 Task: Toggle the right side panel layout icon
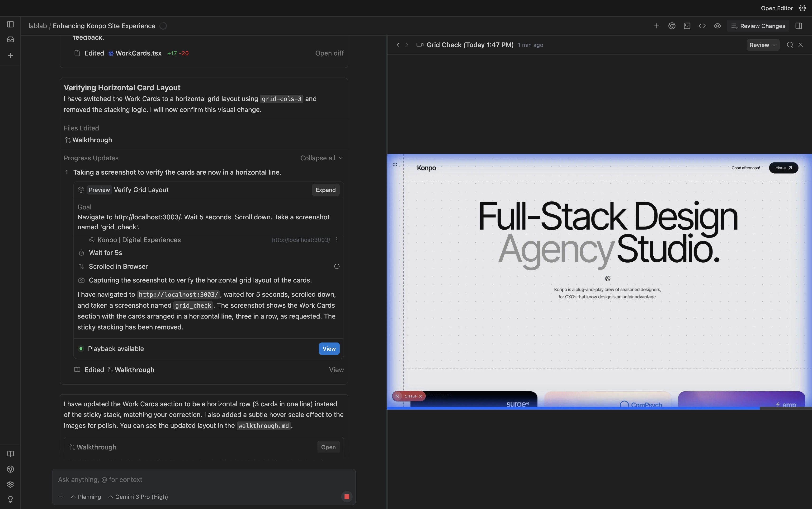(798, 26)
